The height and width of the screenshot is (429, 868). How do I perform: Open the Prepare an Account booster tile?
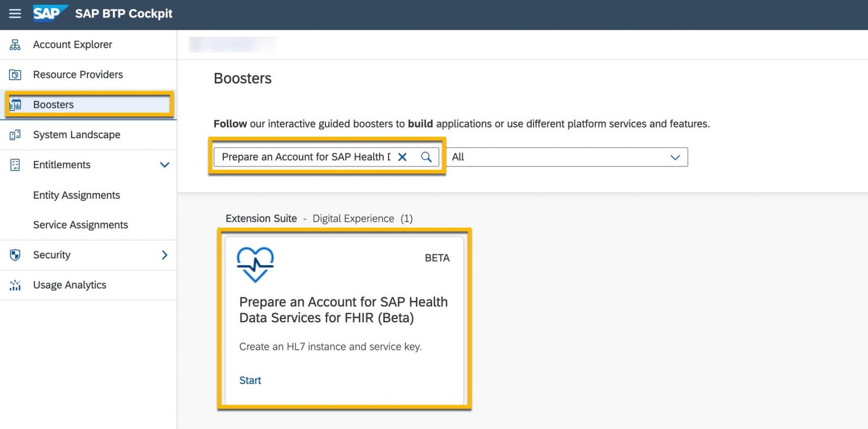click(343, 319)
